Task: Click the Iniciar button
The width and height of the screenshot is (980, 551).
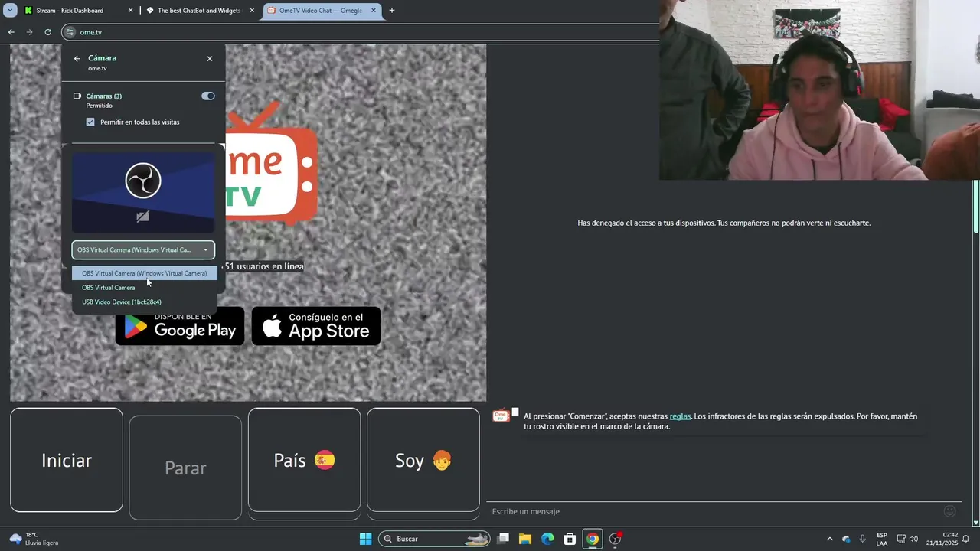Action: (x=67, y=460)
